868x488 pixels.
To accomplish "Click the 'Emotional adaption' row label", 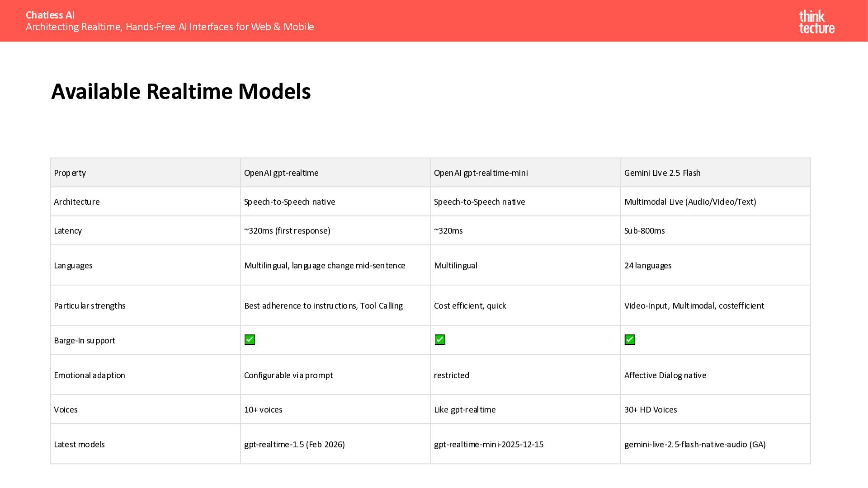I will [x=90, y=375].
